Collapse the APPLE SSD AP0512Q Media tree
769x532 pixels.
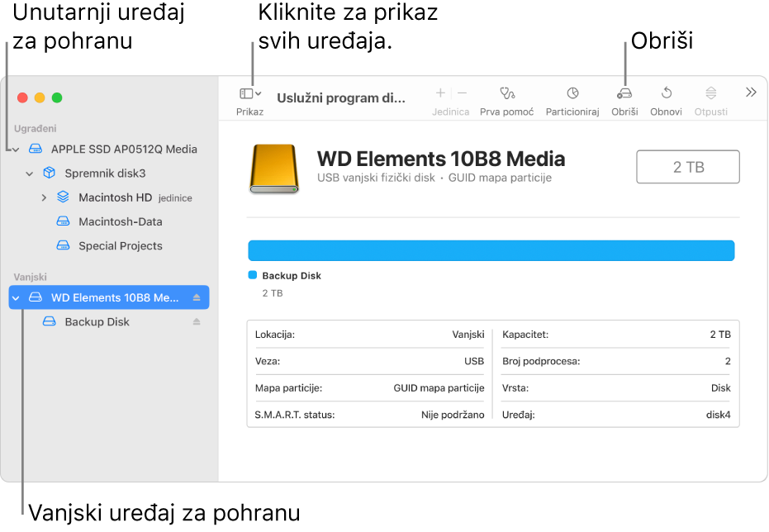point(16,149)
